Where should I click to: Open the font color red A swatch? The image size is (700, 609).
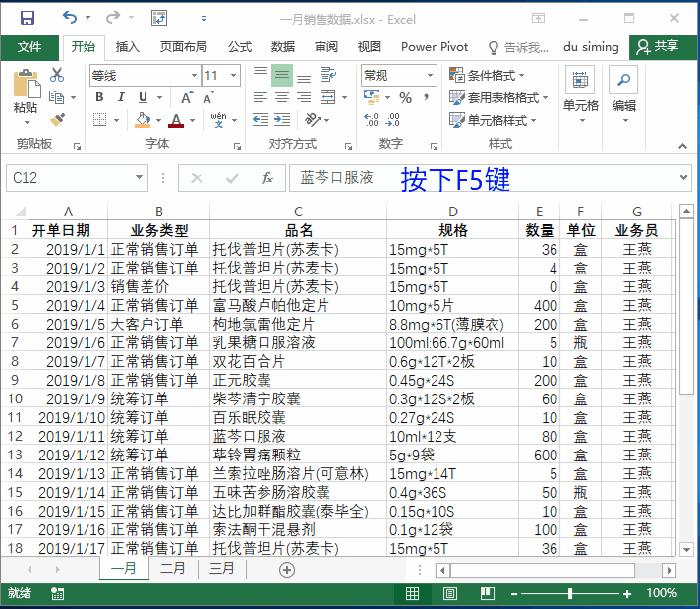(x=176, y=121)
